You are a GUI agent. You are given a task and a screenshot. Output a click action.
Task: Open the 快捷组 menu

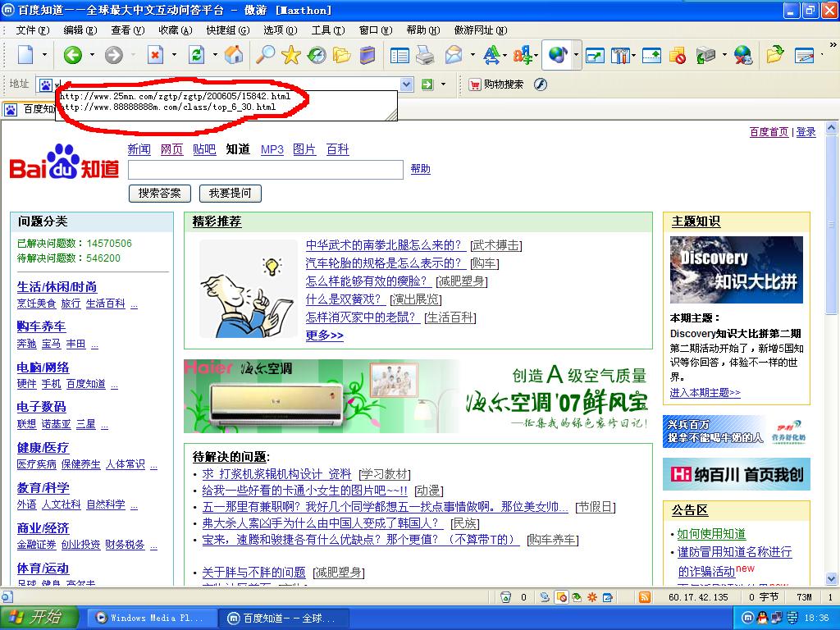point(228,30)
